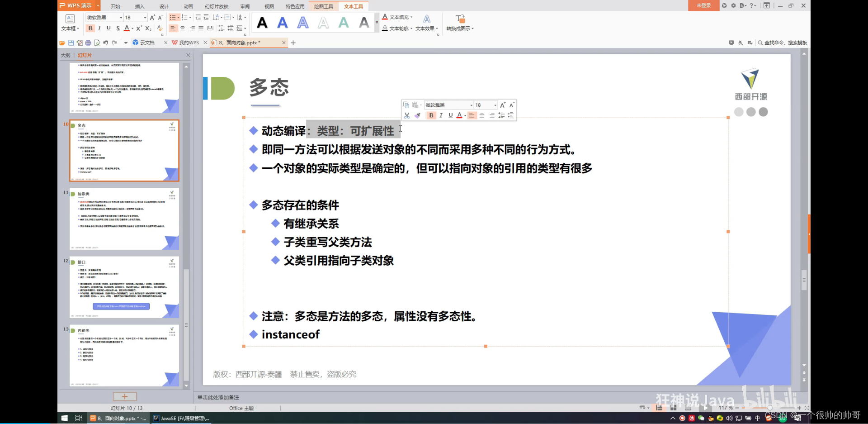Choose the solid black WordArt A style
This screenshot has width=868, height=424.
tap(262, 23)
